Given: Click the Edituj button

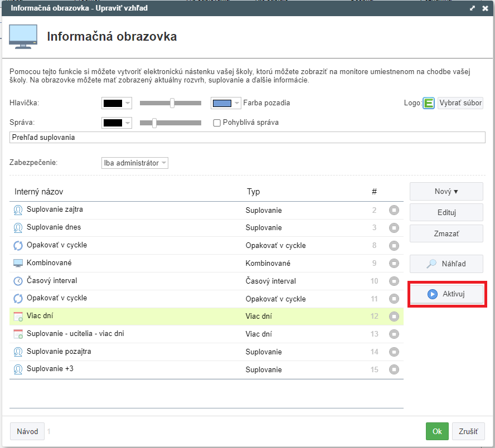Looking at the screenshot, I should pos(446,212).
